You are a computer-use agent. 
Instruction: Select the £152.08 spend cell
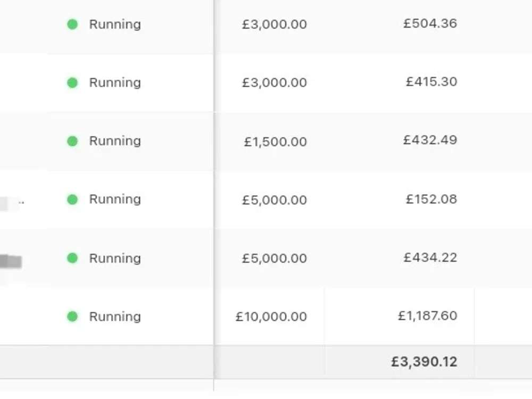coord(431,199)
